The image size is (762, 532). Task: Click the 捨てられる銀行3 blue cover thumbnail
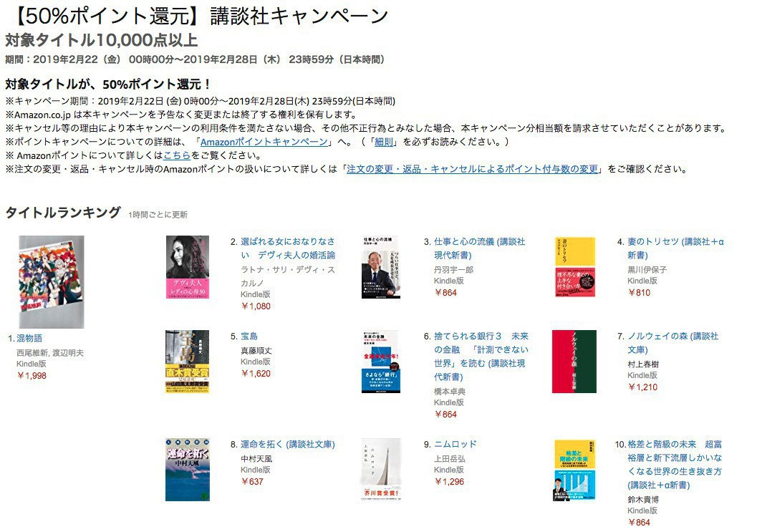(x=381, y=362)
